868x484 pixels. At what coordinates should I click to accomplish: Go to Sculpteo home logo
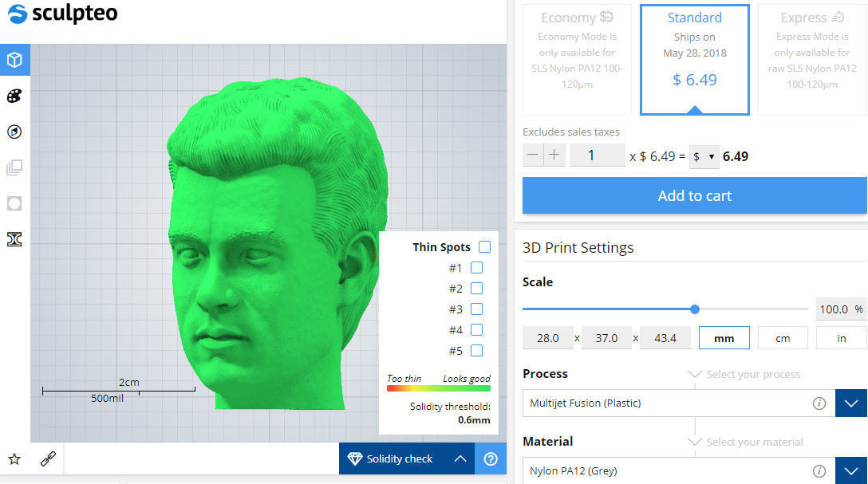click(62, 14)
